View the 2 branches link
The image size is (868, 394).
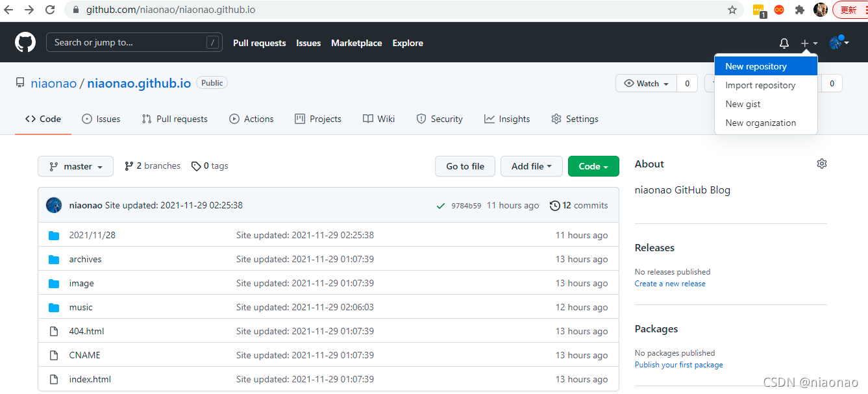click(153, 166)
